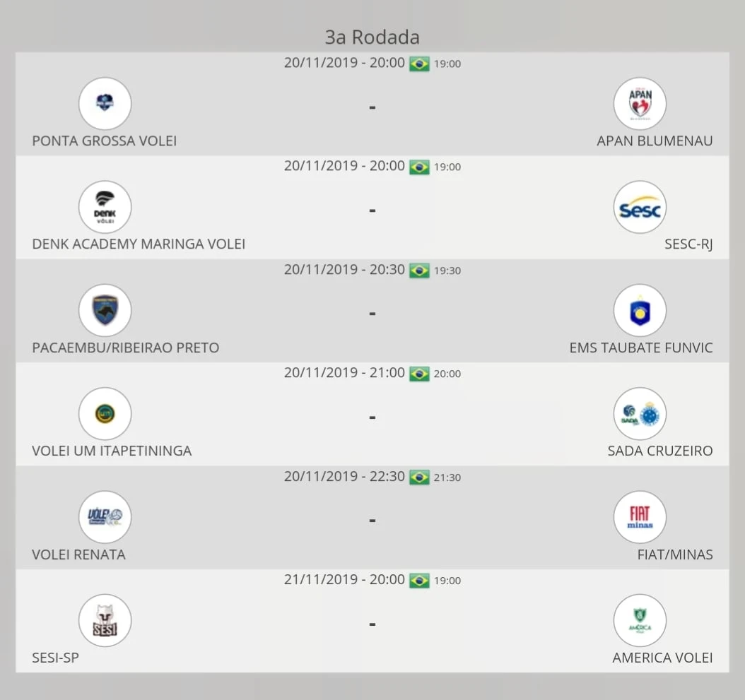Click the Ponta Grossa Volei team logo
The image size is (745, 700).
105,104
